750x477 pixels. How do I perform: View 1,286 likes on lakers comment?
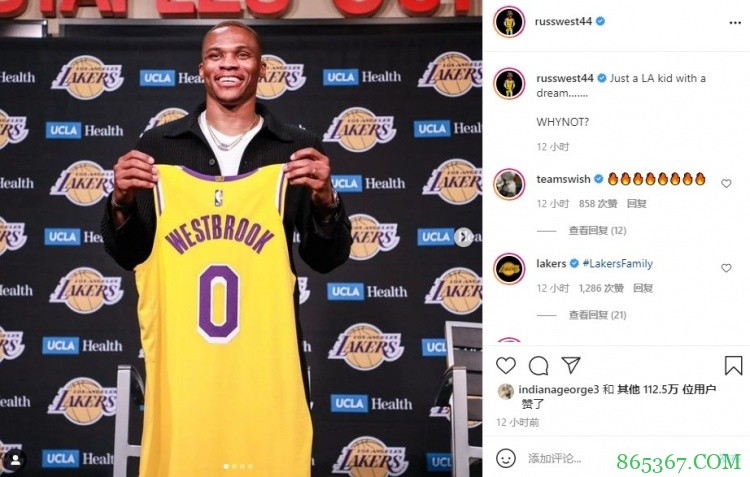(601, 288)
